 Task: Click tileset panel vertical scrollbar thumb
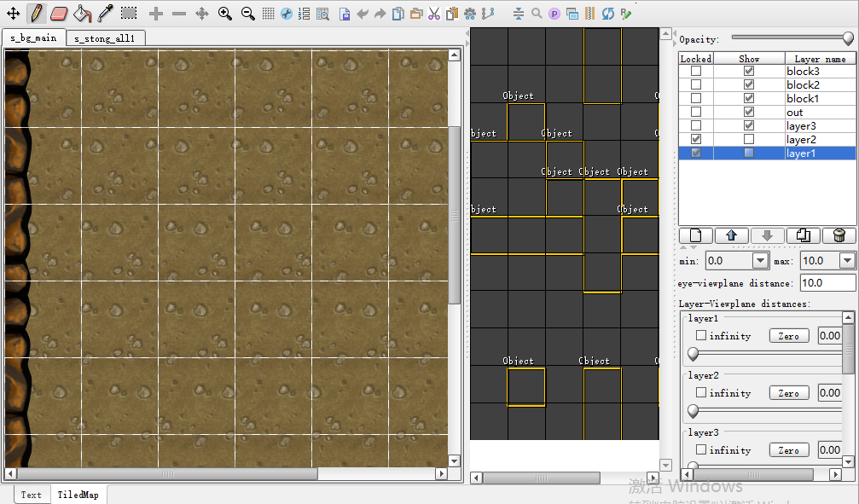pos(454,215)
